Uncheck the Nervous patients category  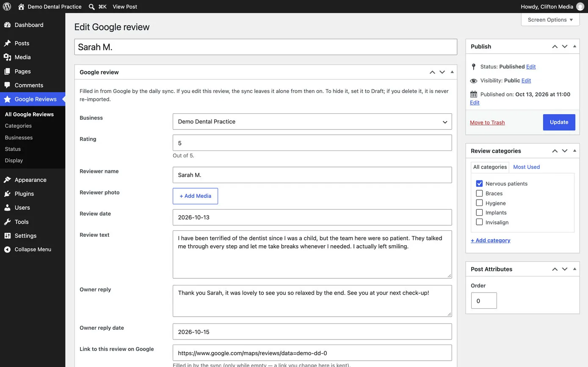[479, 183]
